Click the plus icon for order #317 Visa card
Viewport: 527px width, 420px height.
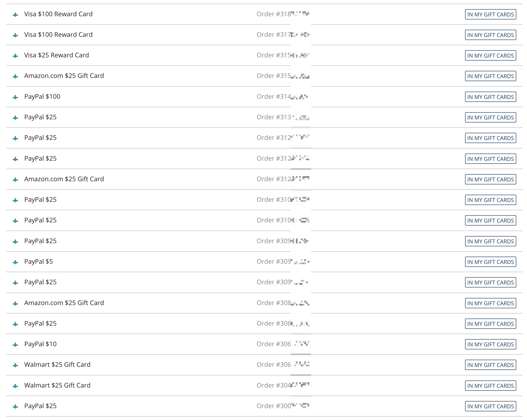(15, 35)
